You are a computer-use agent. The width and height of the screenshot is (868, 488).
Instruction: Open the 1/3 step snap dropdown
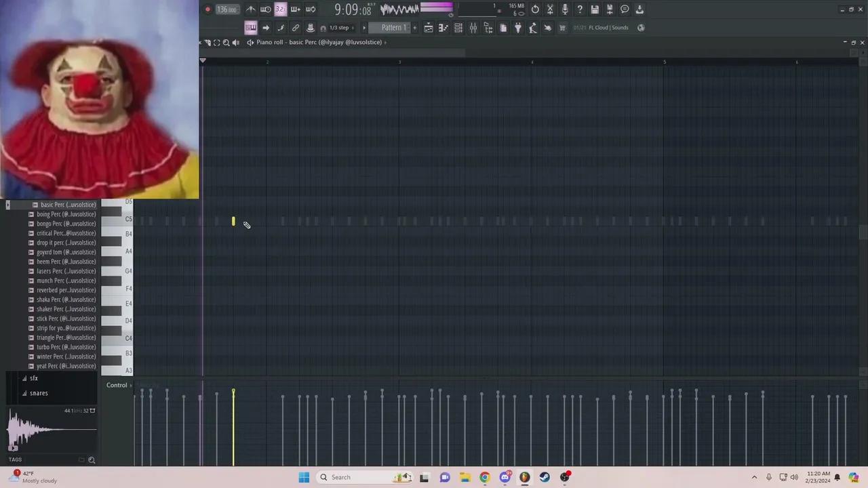338,28
